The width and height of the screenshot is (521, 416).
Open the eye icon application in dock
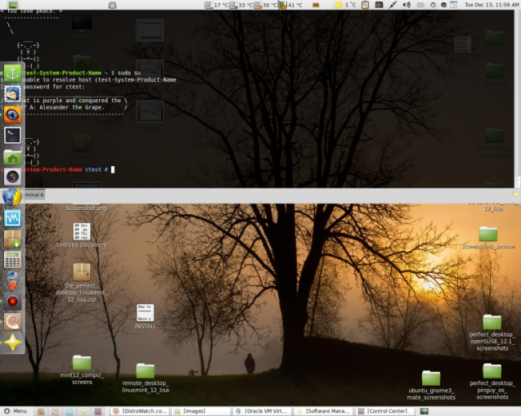[x=12, y=115]
